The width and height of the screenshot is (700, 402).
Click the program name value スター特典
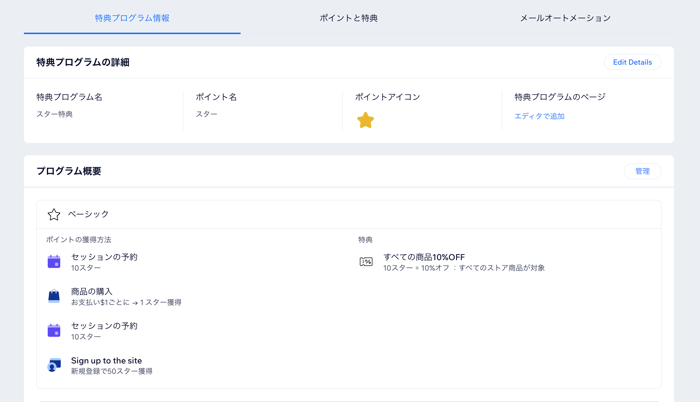[x=55, y=114]
